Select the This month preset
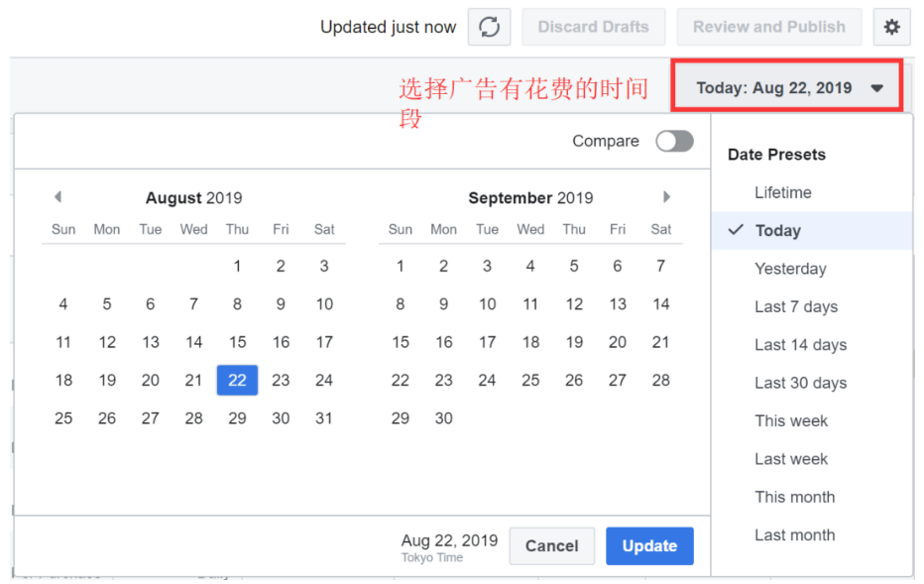924x584 pixels. pos(794,497)
